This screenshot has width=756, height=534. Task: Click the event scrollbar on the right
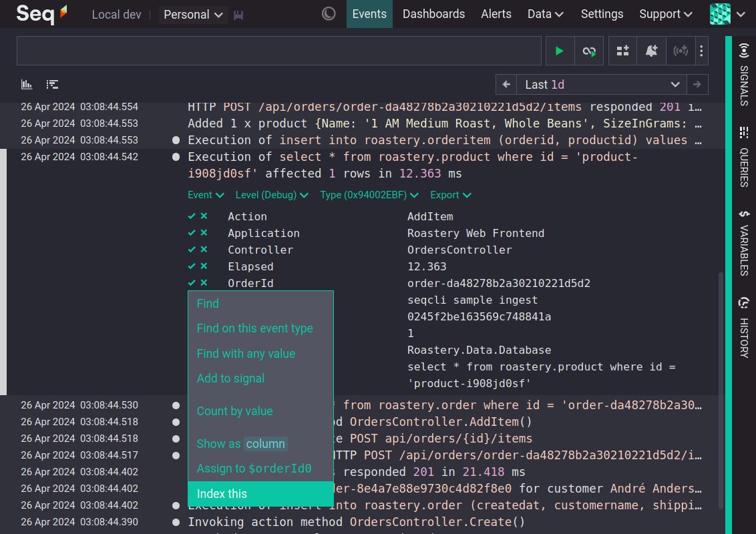click(721, 390)
